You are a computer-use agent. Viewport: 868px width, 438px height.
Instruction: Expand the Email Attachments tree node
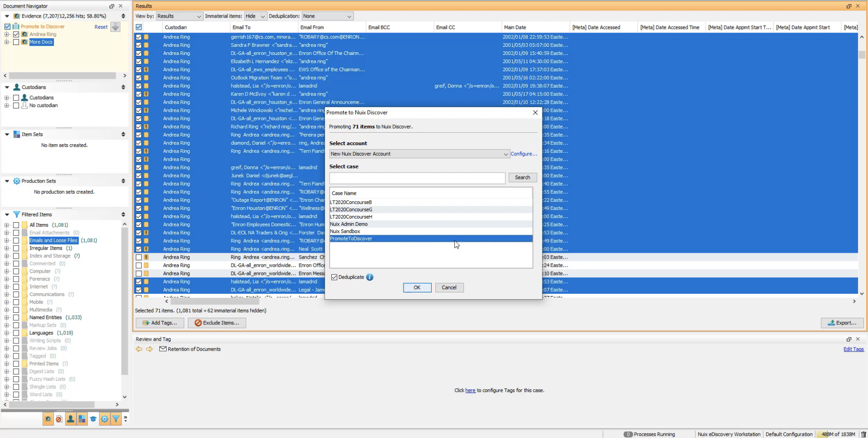(6, 233)
